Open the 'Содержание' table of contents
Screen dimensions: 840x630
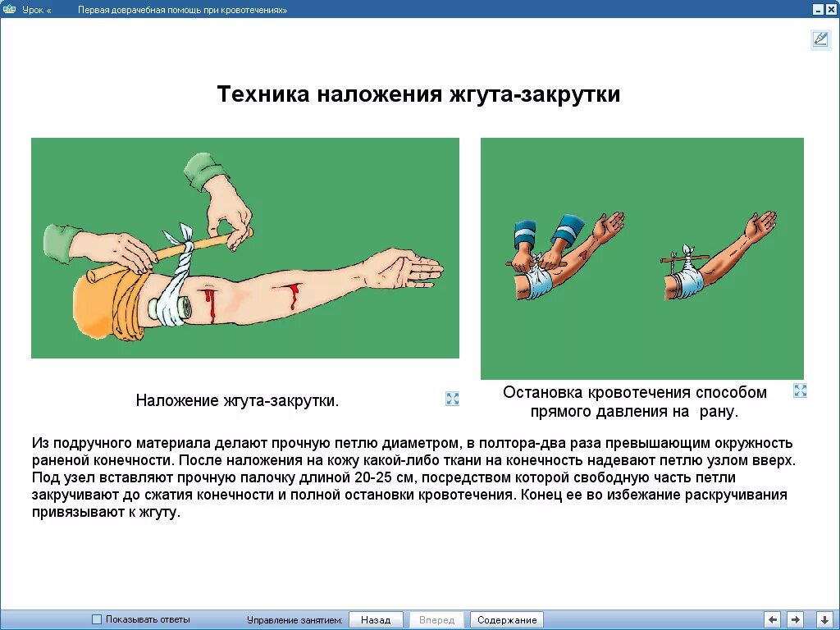point(507,620)
